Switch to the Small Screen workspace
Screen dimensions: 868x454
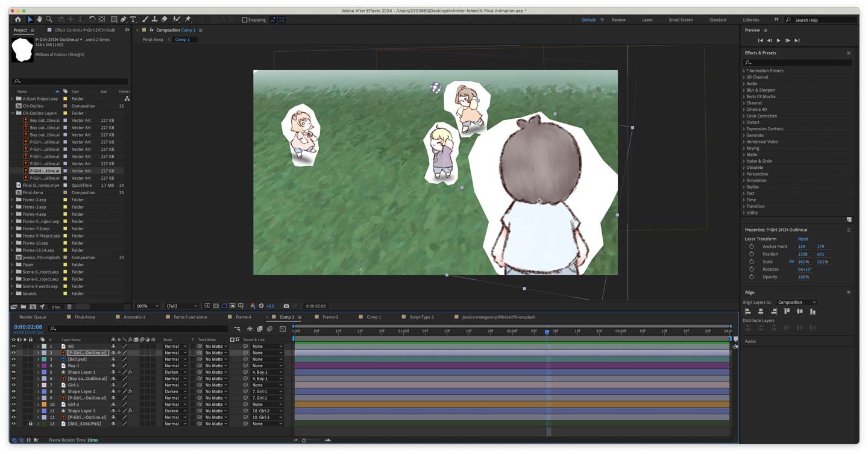(681, 20)
